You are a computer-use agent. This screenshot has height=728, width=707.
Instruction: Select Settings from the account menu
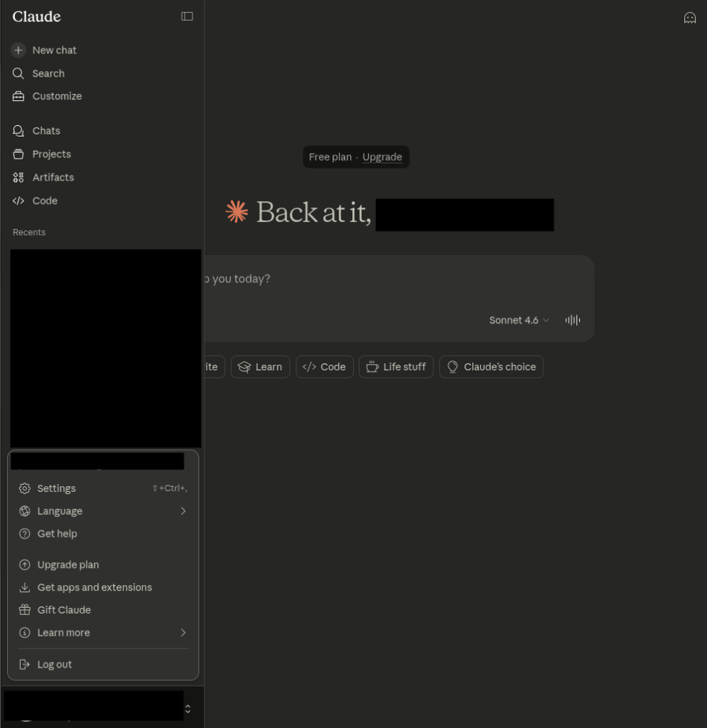(x=103, y=488)
